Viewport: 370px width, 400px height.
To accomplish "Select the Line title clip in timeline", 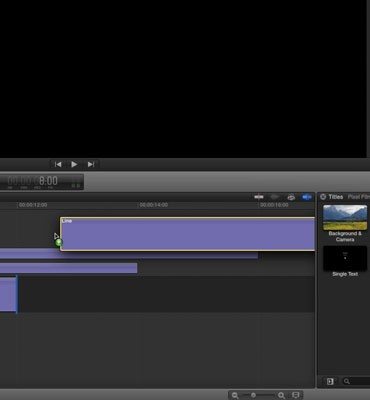I will coord(188,234).
